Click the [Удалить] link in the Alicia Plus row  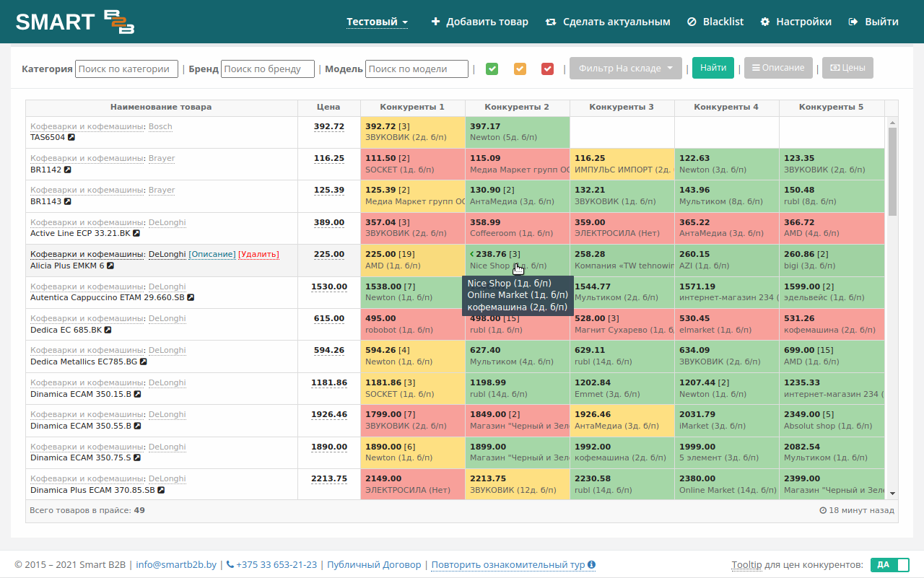tap(258, 255)
